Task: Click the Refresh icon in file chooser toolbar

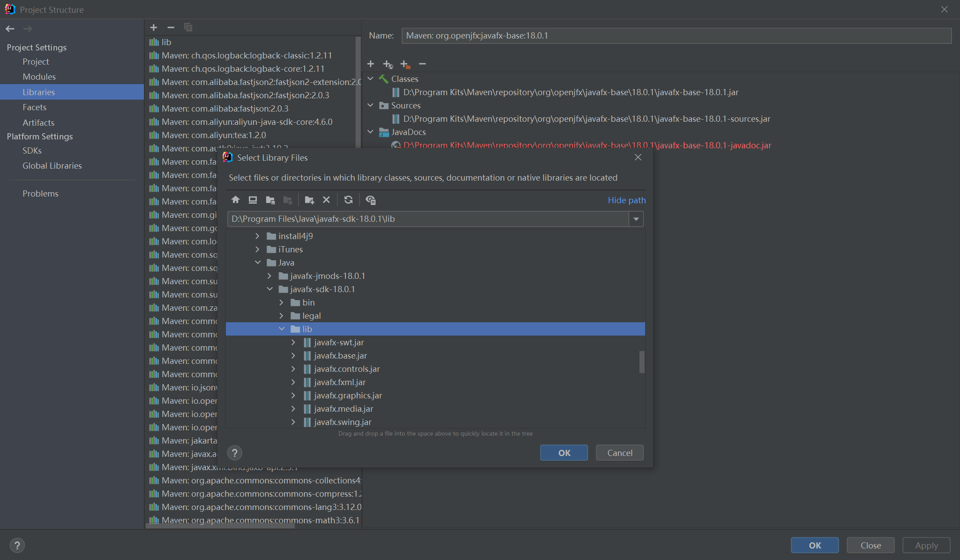Action: pos(348,200)
